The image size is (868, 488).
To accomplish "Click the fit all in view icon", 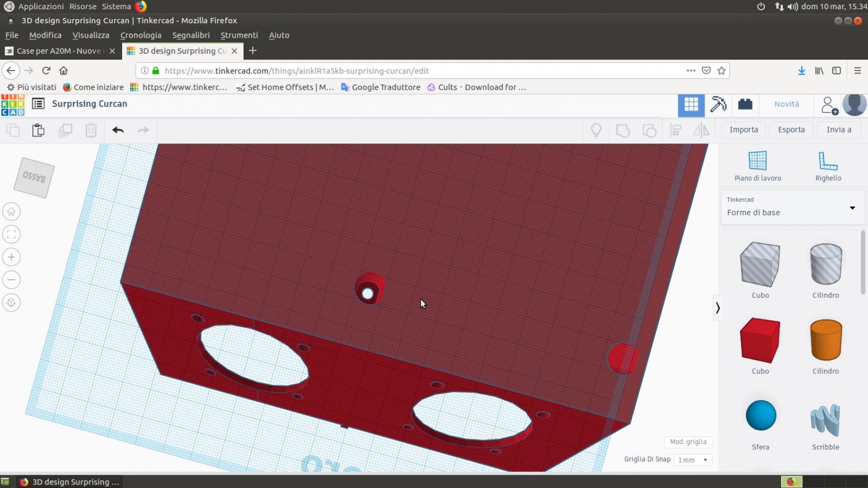I will (12, 234).
